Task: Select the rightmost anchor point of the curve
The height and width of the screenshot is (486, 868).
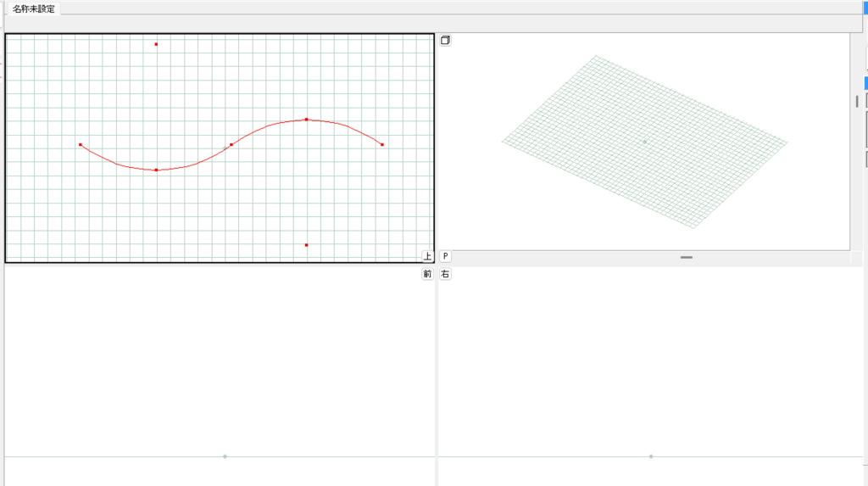Action: [x=382, y=145]
